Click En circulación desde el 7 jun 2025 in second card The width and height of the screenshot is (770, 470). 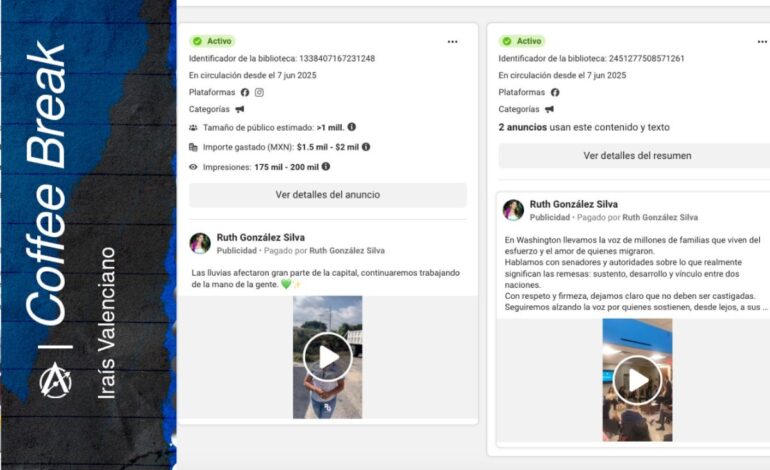click(562, 76)
